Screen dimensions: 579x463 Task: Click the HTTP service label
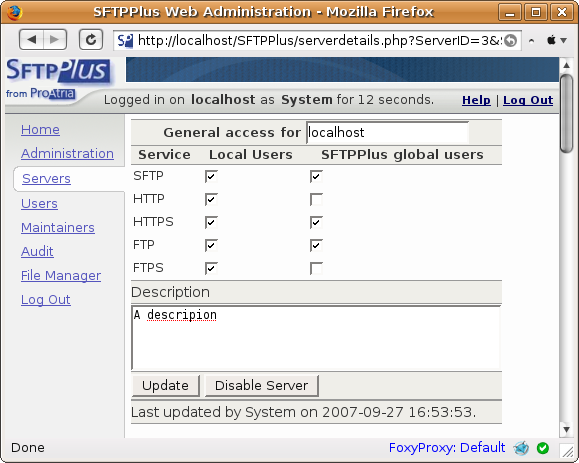[148, 199]
